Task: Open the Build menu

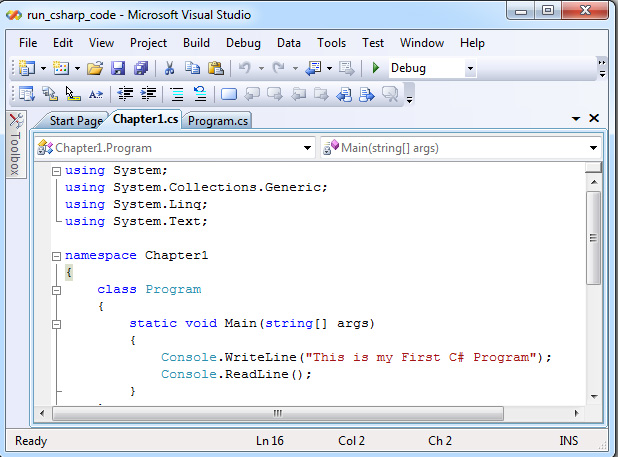Action: [196, 43]
